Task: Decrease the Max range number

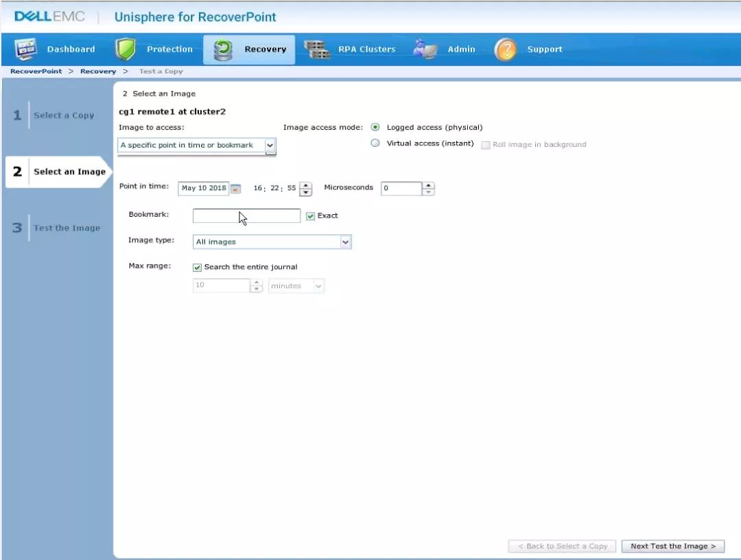Action: (256, 289)
